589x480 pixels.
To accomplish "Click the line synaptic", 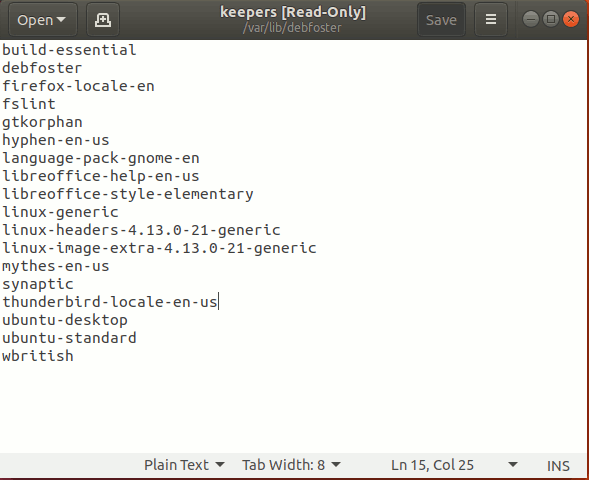I will pyautogui.click(x=38, y=284).
